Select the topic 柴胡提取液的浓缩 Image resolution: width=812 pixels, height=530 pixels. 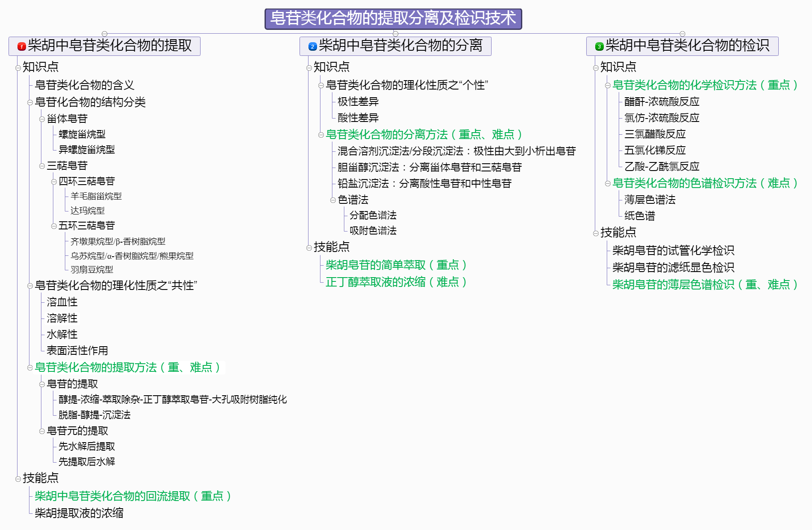(79, 513)
